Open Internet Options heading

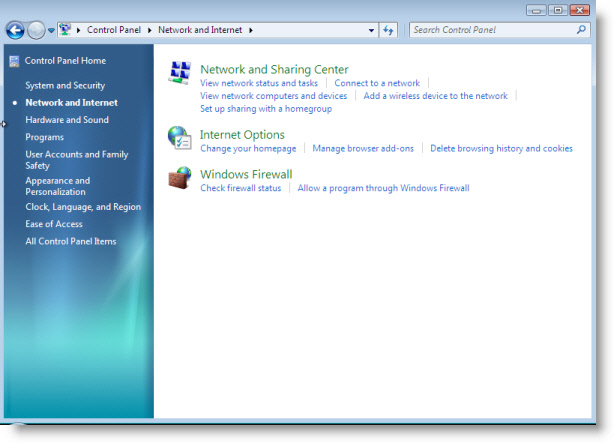[x=242, y=135]
